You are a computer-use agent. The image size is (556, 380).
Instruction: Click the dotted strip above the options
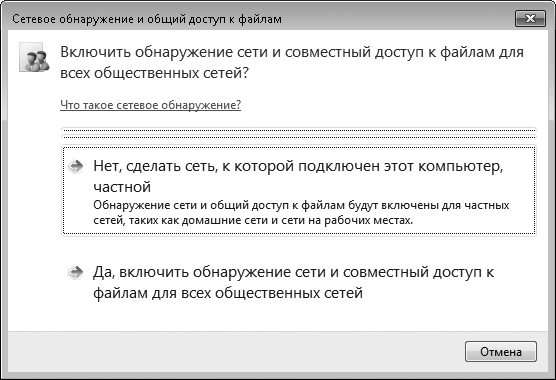[x=299, y=133]
